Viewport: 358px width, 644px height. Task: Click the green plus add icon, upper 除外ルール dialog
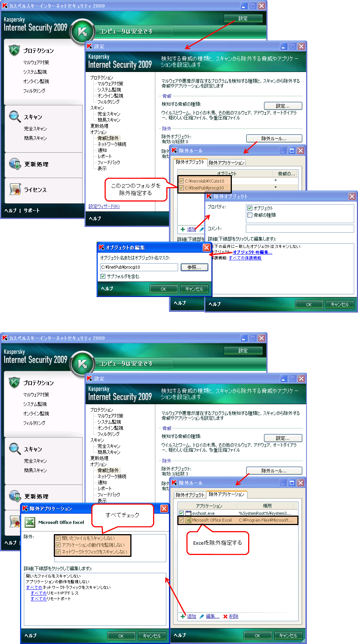[x=183, y=229]
